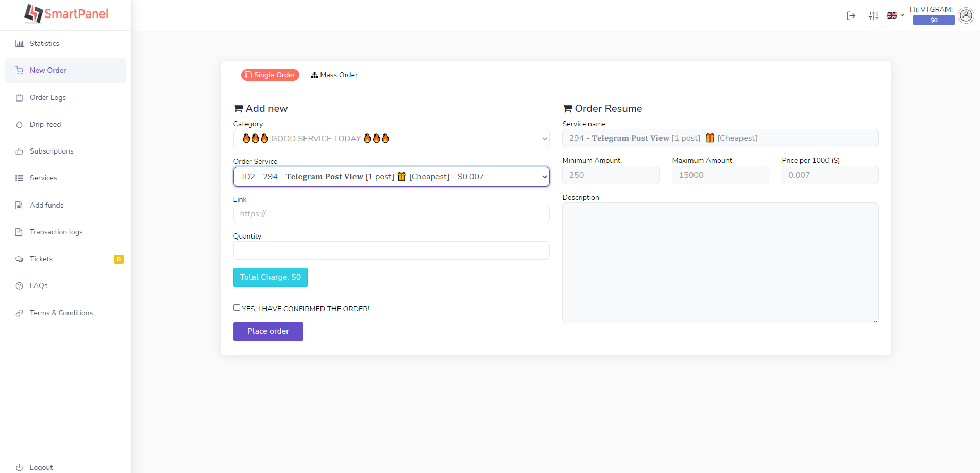Click the Minimum Amount field
This screenshot has width=980, height=473.
[611, 175]
